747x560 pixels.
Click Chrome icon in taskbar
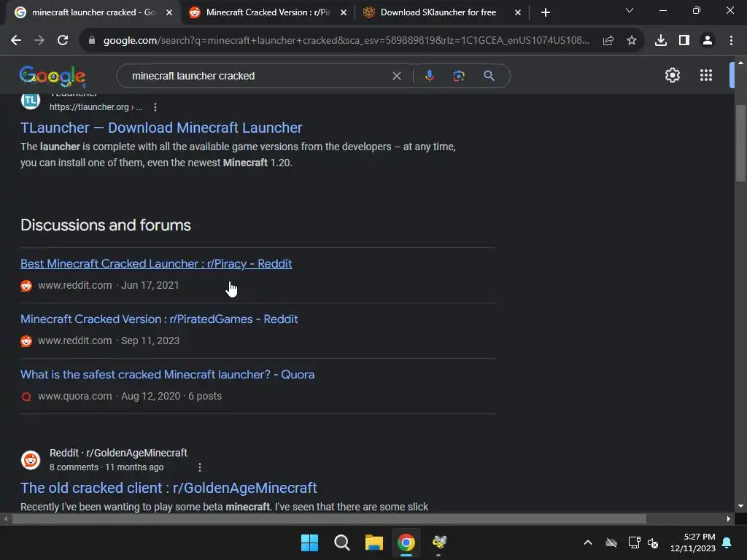tap(406, 542)
